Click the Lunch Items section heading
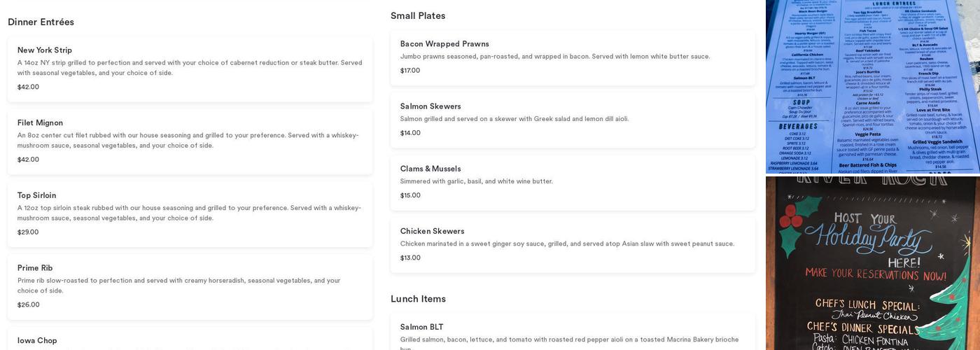The image size is (980, 350). [418, 299]
